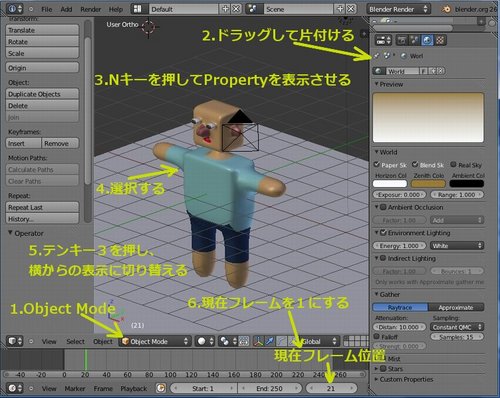Toggle the Paper Sky checkbox
Screen dimensions: 500x398
377,164
